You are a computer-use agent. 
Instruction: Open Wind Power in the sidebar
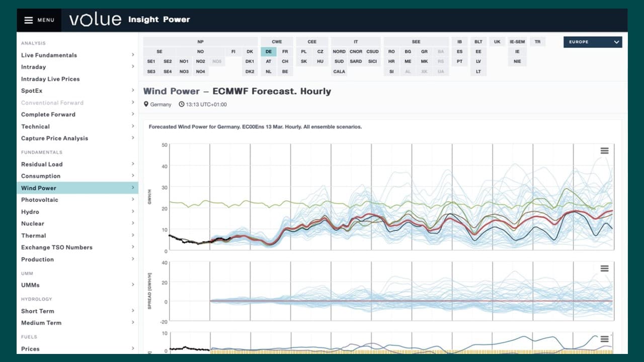(x=39, y=188)
